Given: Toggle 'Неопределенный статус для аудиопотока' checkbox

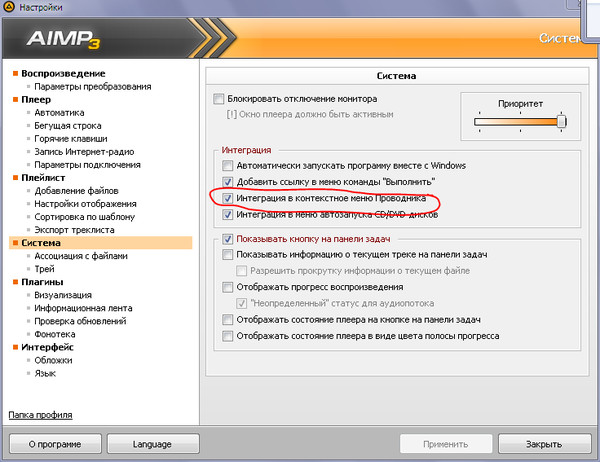Looking at the screenshot, I should (241, 303).
